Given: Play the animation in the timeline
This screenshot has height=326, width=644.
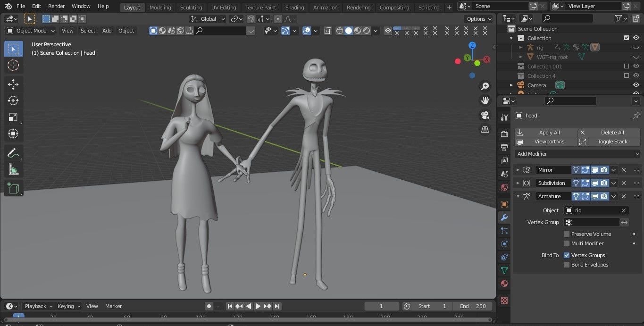Looking at the screenshot, I should tap(258, 306).
